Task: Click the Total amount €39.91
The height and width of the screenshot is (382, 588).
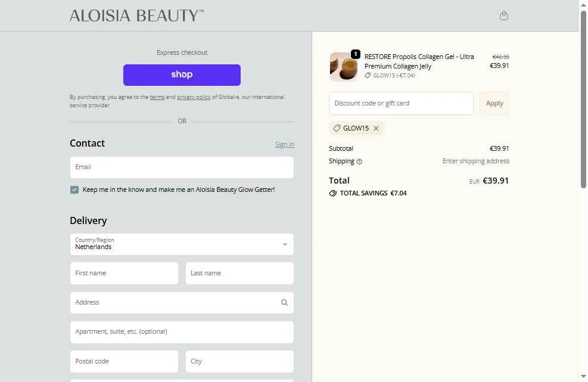Action: [x=496, y=181]
